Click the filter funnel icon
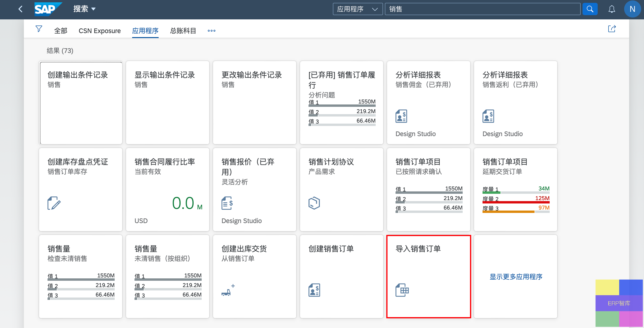This screenshot has height=328, width=644. (x=39, y=29)
